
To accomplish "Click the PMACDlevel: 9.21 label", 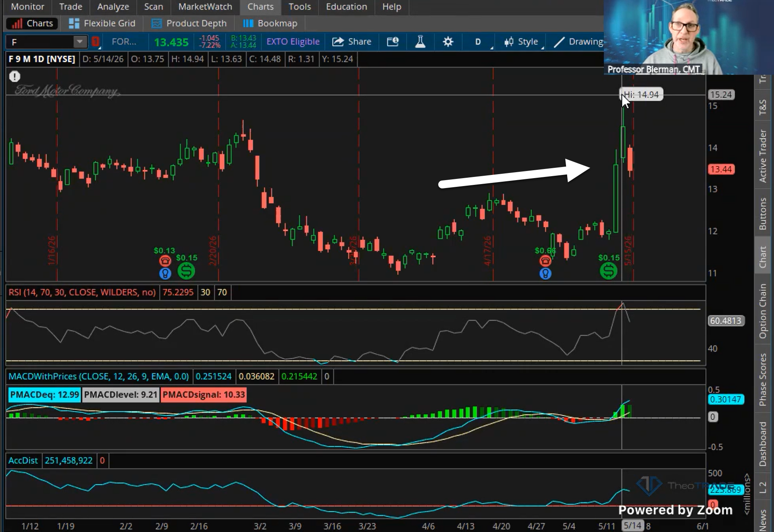I will click(x=121, y=395).
